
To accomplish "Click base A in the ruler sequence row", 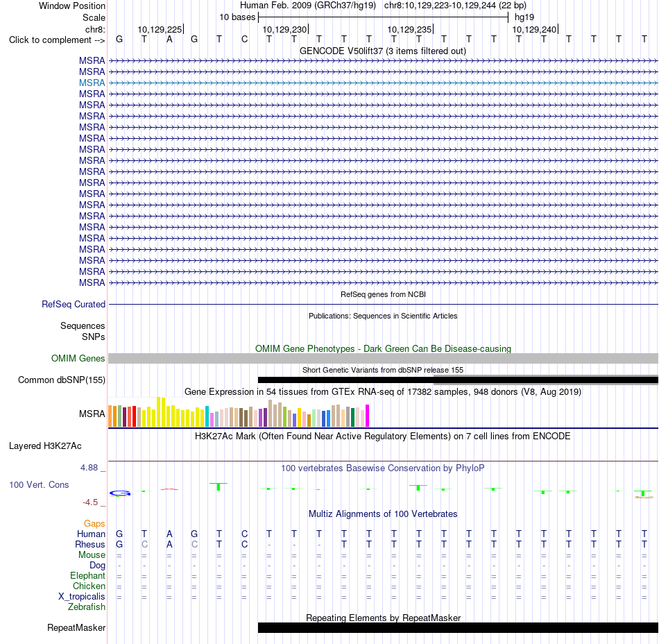I will pos(169,40).
